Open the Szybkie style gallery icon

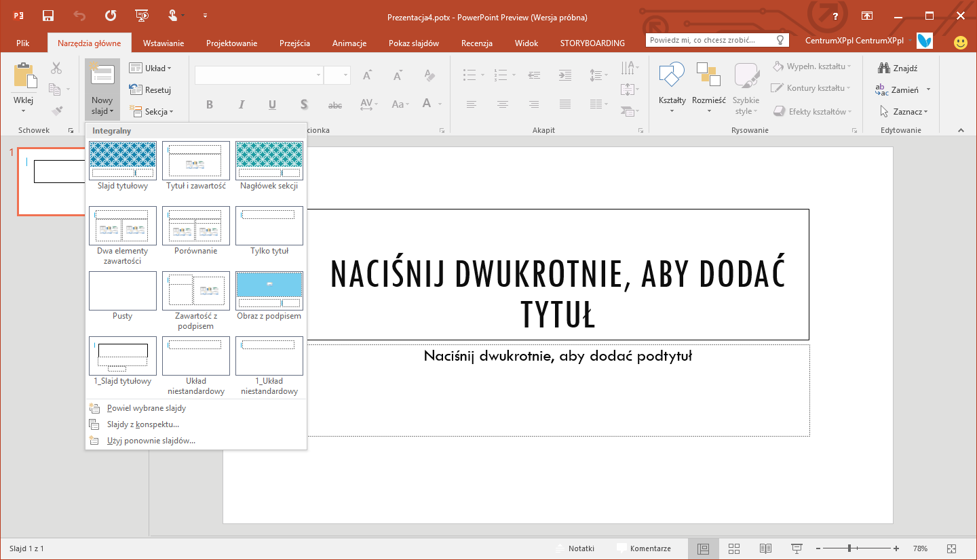746,75
